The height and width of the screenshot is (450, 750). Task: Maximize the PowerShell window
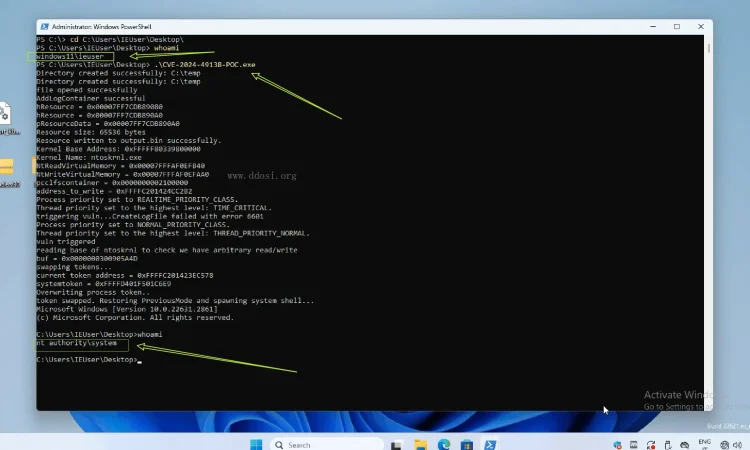[x=677, y=27]
